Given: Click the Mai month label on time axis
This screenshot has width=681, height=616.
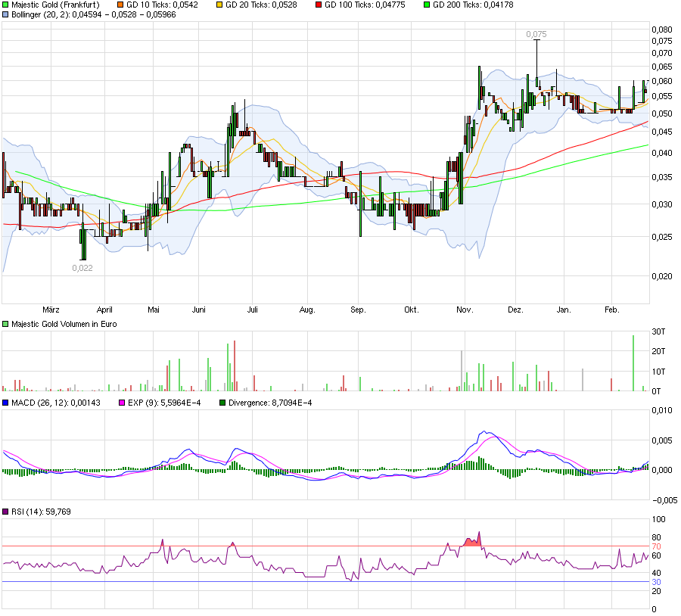Looking at the screenshot, I should (x=154, y=310).
